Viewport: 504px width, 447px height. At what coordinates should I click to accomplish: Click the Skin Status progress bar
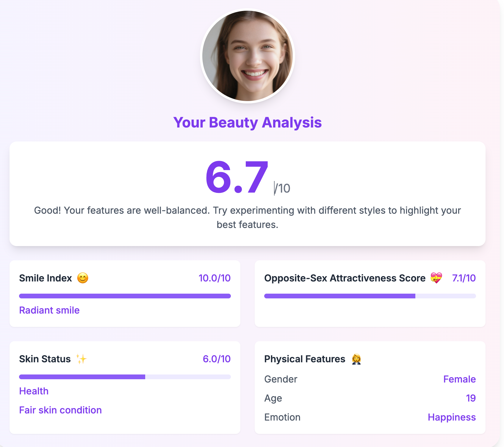[125, 377]
